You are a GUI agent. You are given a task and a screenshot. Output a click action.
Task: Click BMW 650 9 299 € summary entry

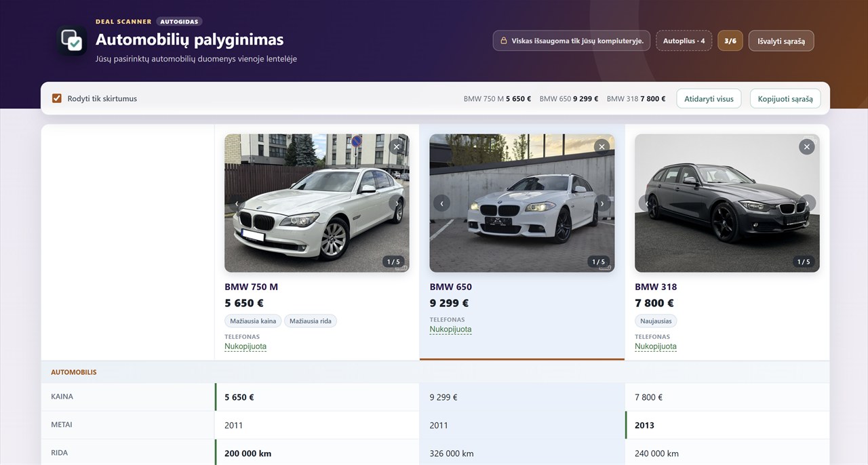[x=569, y=98]
